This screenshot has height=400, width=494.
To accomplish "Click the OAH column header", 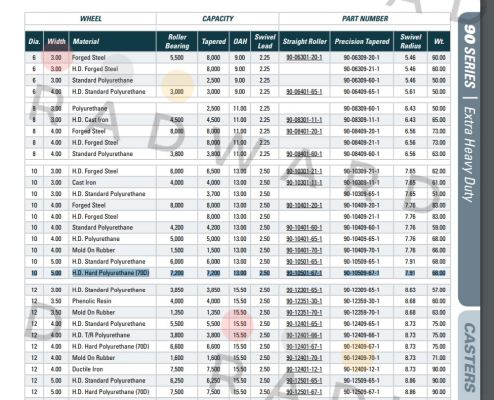I will pos(240,42).
